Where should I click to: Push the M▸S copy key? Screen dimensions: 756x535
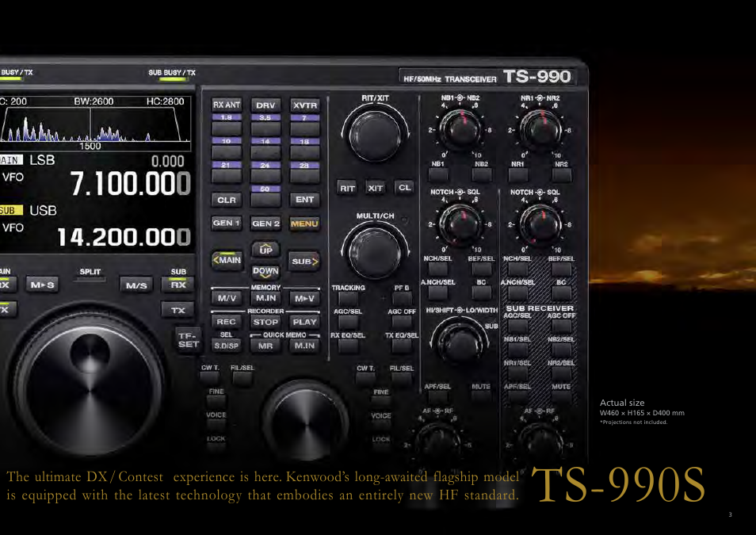click(x=42, y=285)
